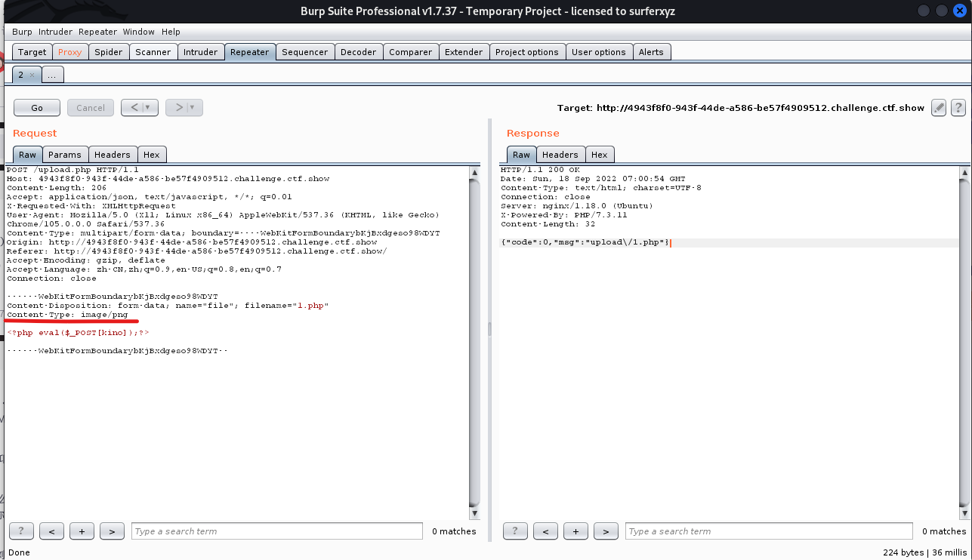Switch to the Spider tab
This screenshot has height=560, width=972.
(108, 52)
